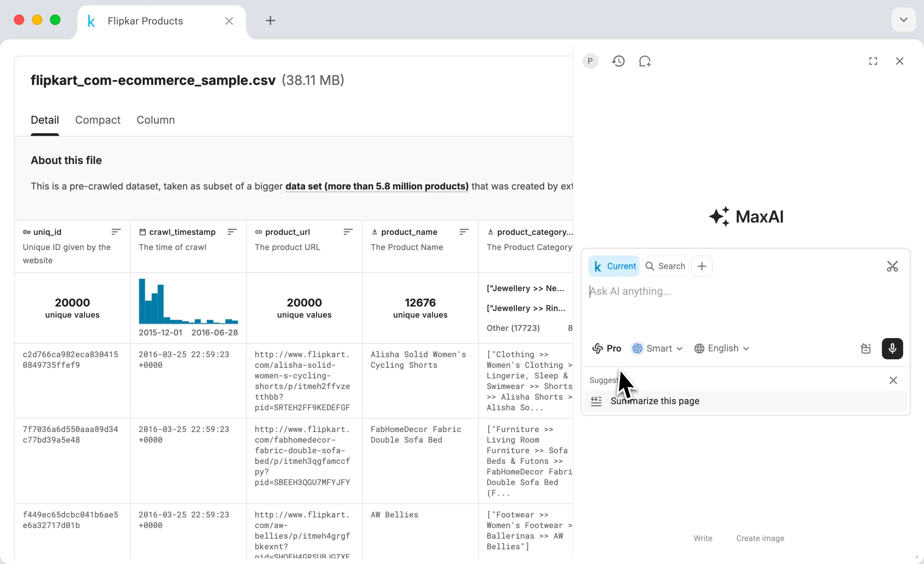Click the About this file heading

(66, 160)
